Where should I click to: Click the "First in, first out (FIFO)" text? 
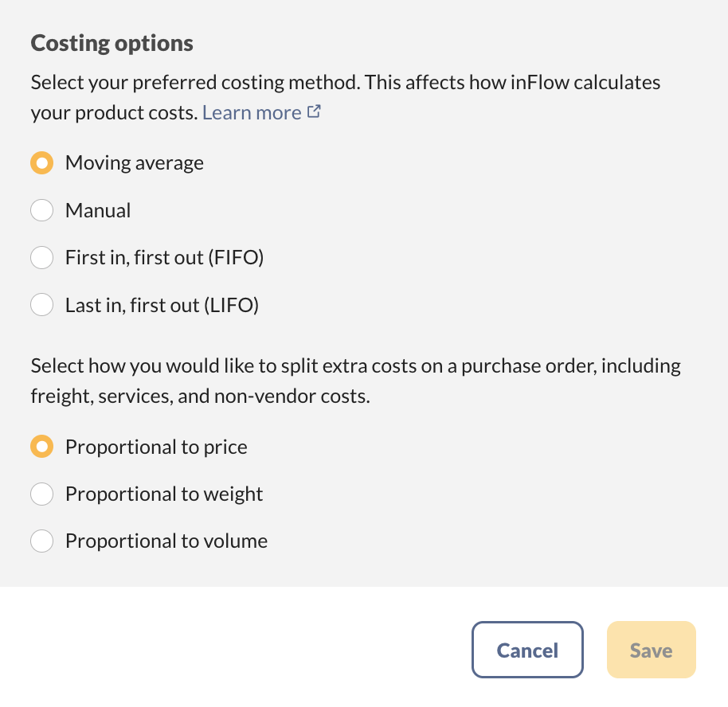click(164, 258)
